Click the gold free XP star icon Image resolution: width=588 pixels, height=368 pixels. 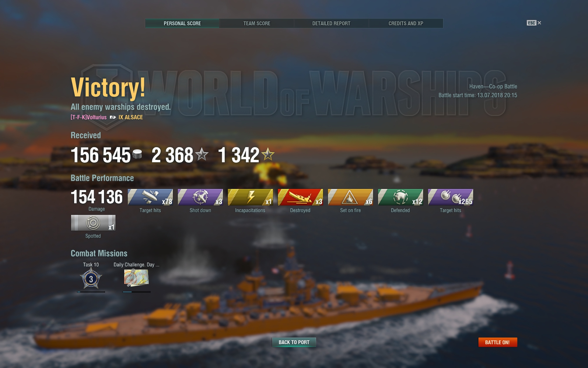[268, 154]
